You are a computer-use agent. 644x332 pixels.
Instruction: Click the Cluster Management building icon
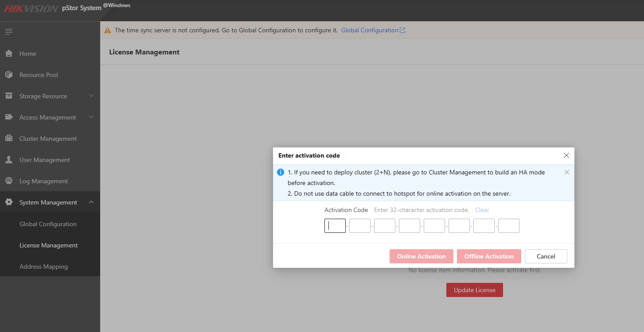coord(9,139)
